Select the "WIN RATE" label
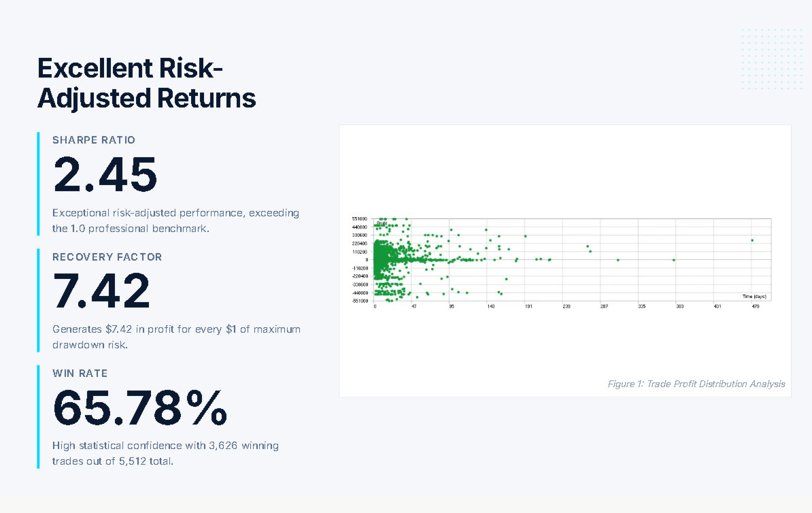This screenshot has height=513, width=812. pos(80,374)
